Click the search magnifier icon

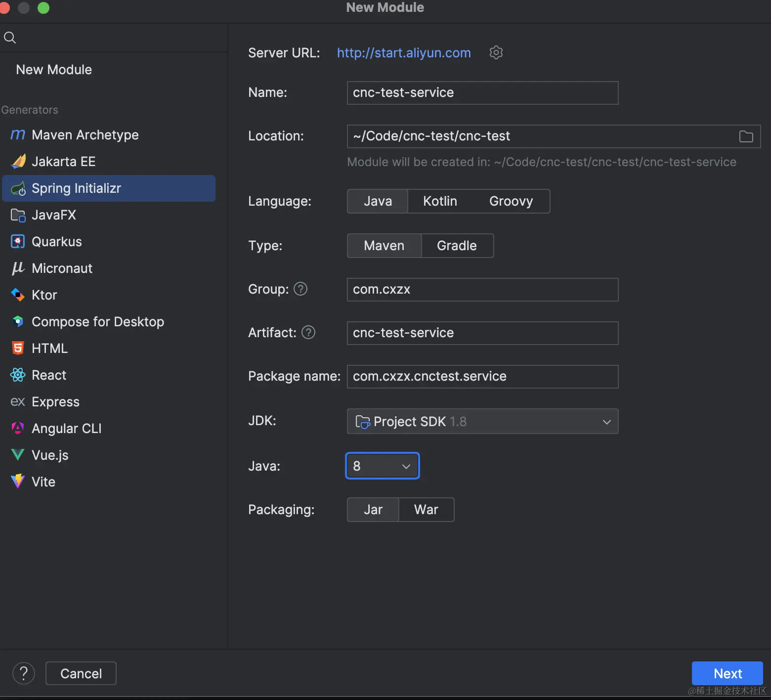[10, 38]
